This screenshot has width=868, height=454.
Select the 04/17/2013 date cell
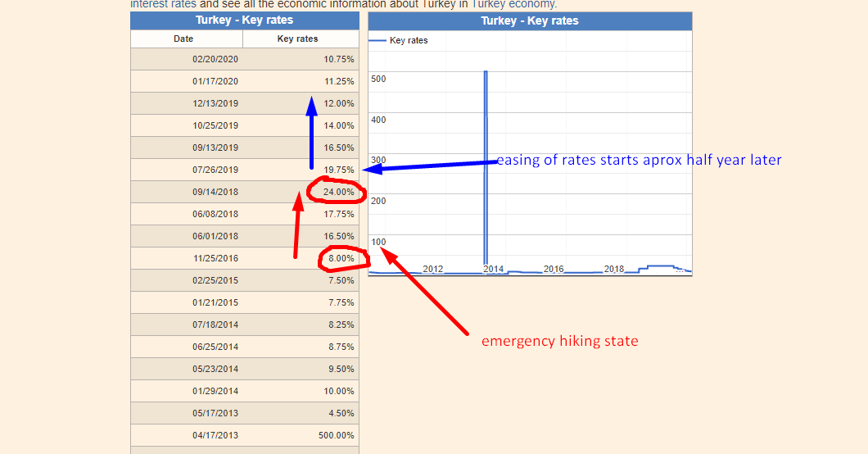[x=215, y=435]
